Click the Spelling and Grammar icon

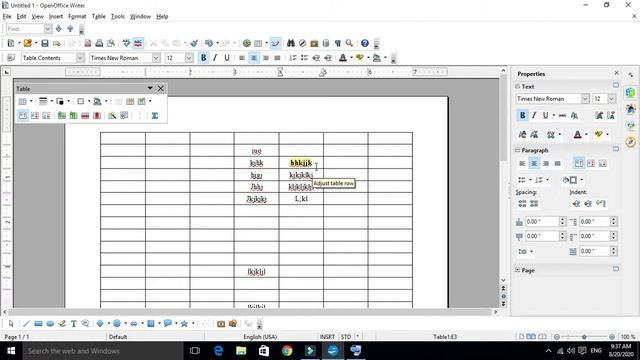127,43
